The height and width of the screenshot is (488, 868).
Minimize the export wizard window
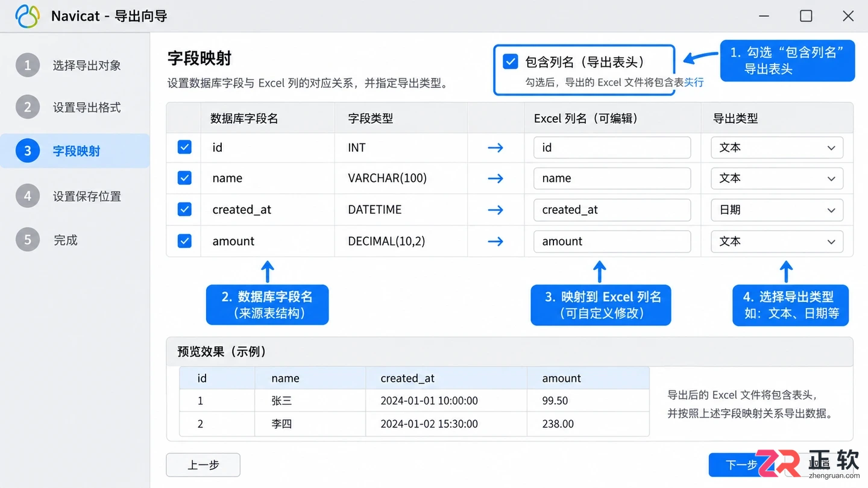[764, 16]
